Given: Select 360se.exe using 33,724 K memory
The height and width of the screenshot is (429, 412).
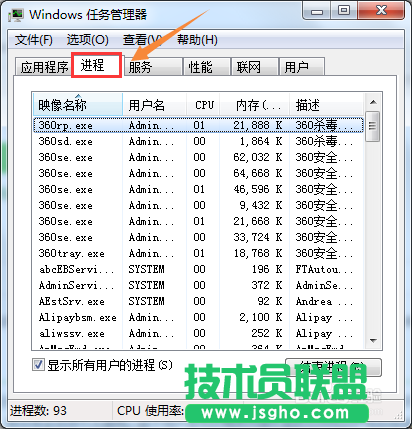Looking at the screenshot, I should pos(198,237).
